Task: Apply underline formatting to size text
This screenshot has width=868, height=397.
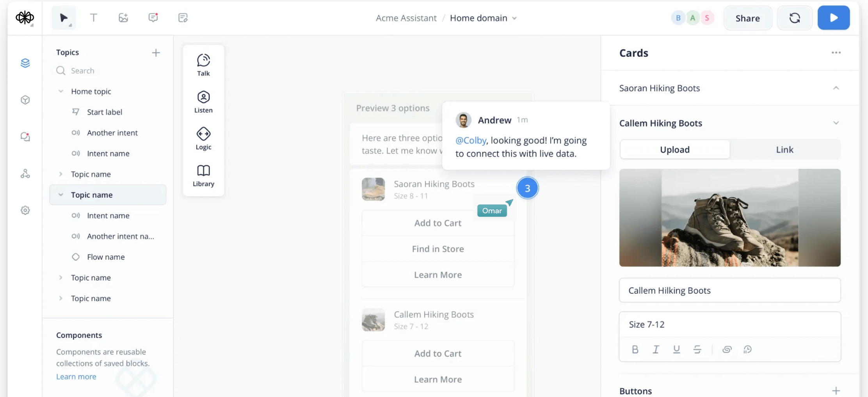Action: click(676, 349)
